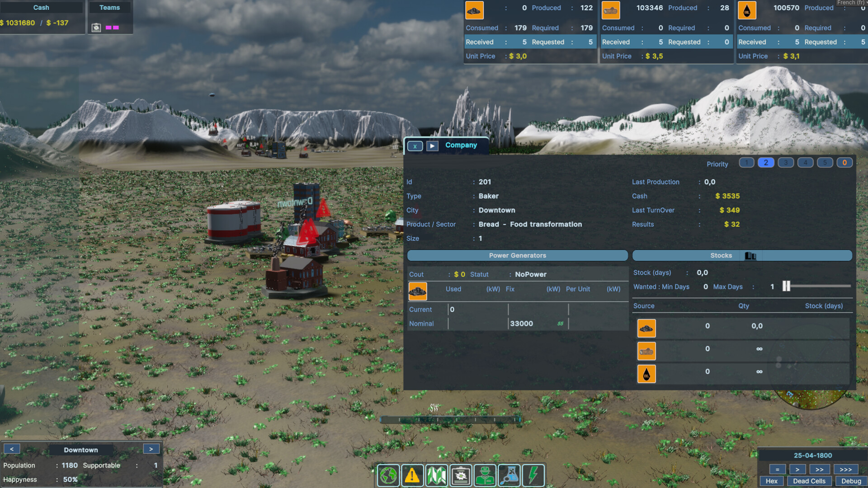
Task: Set company priority to 5
Action: click(825, 162)
